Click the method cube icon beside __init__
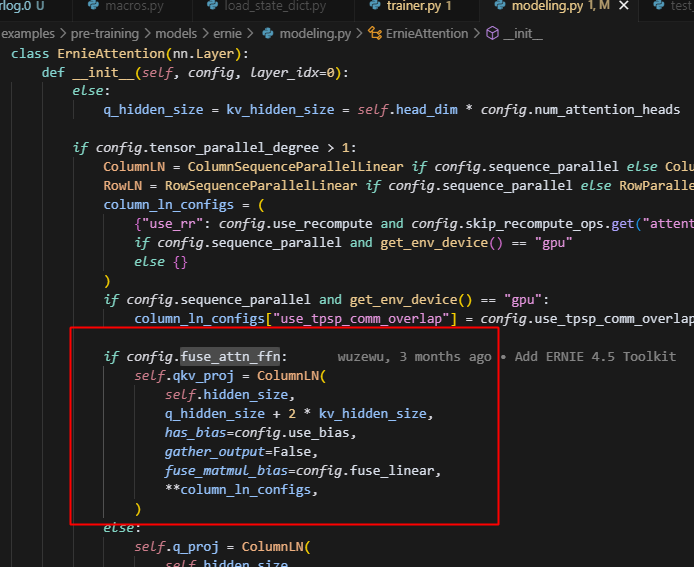 [x=492, y=33]
